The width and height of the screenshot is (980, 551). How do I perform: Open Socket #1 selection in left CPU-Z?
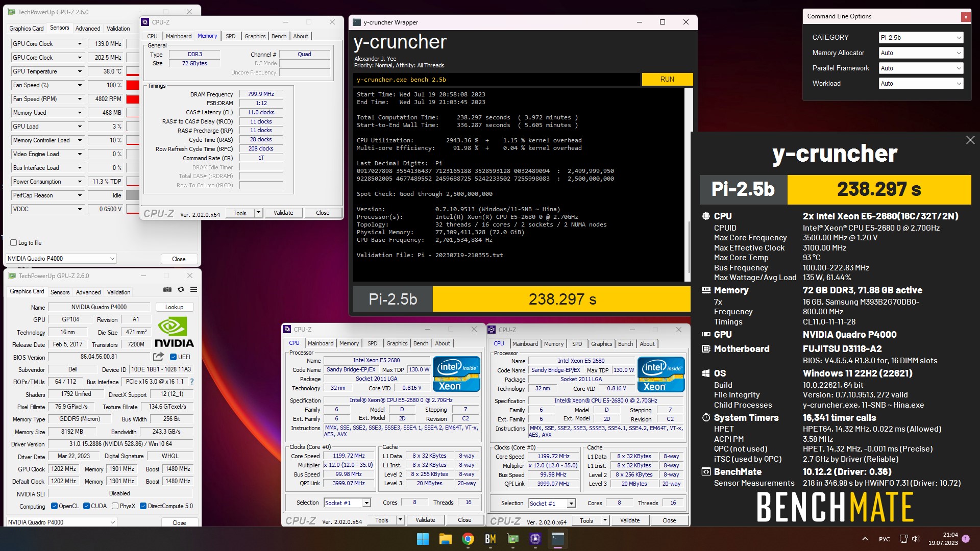tap(347, 503)
